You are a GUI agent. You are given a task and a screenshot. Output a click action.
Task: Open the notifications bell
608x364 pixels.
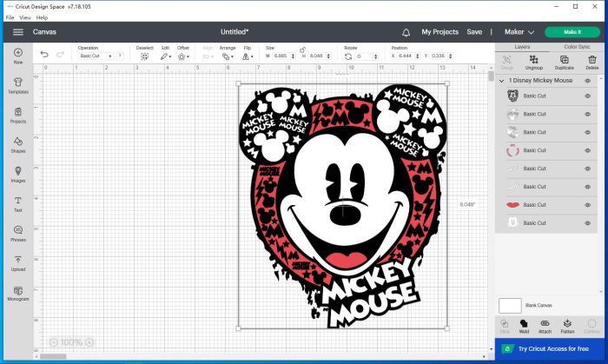[x=406, y=32]
